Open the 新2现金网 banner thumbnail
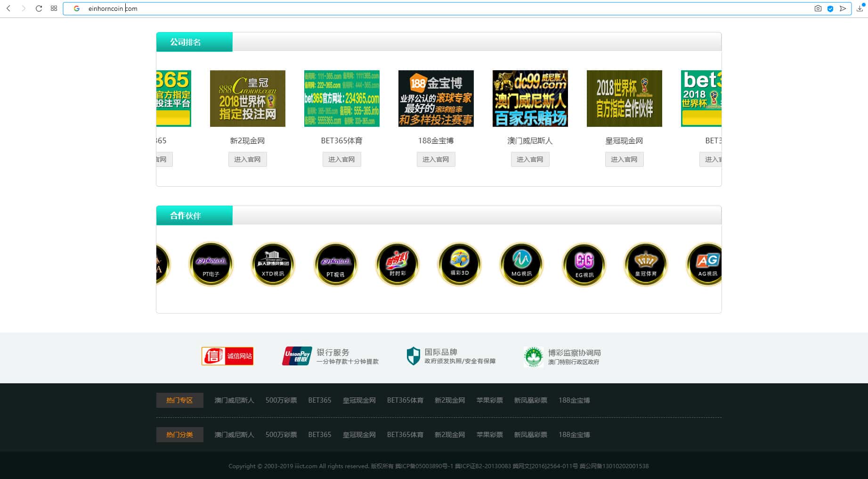The image size is (868, 479). point(248,99)
